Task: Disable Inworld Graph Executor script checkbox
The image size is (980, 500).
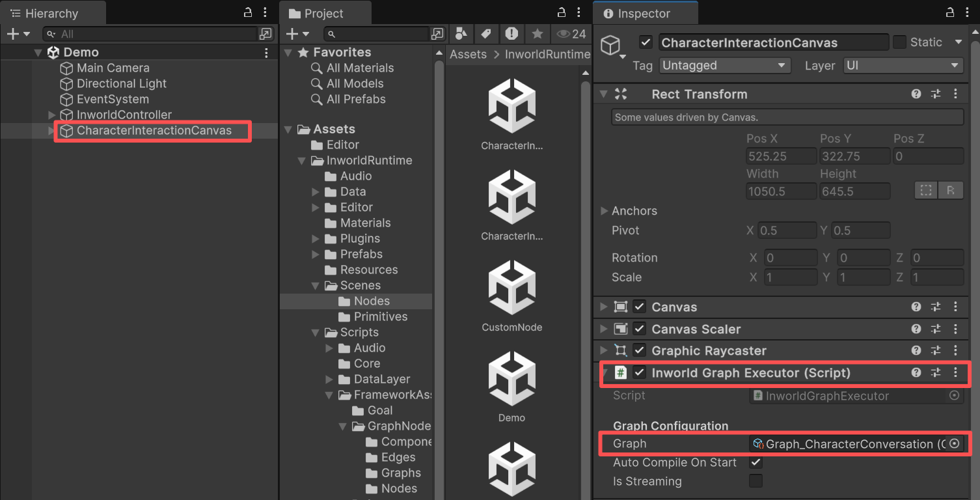Action: 640,373
